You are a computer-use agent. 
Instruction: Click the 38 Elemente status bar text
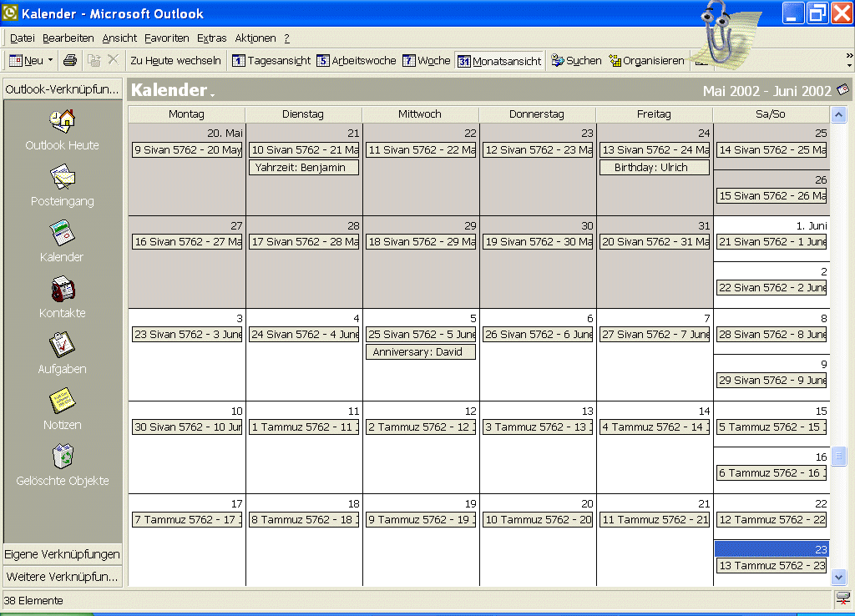33,601
